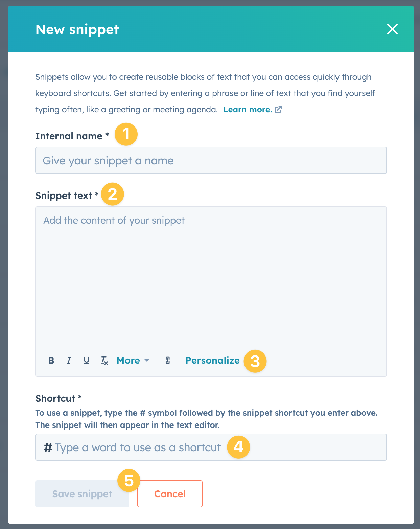Underline the snippet text

pos(87,361)
